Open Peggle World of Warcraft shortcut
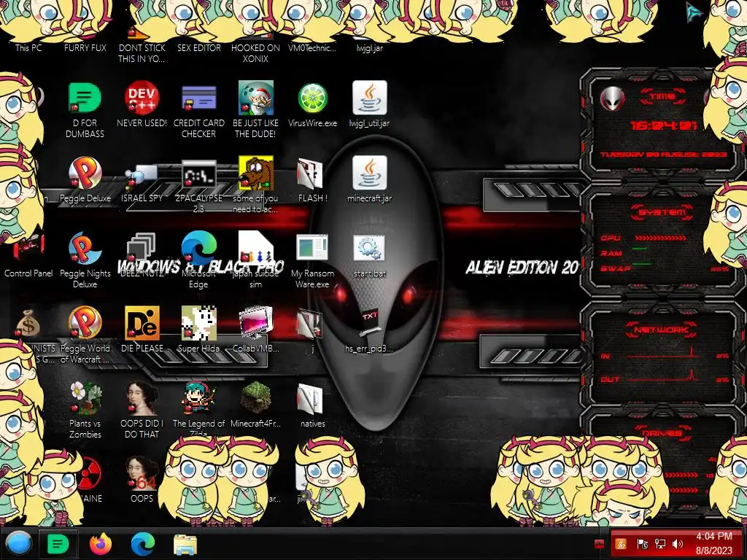 tap(85, 323)
